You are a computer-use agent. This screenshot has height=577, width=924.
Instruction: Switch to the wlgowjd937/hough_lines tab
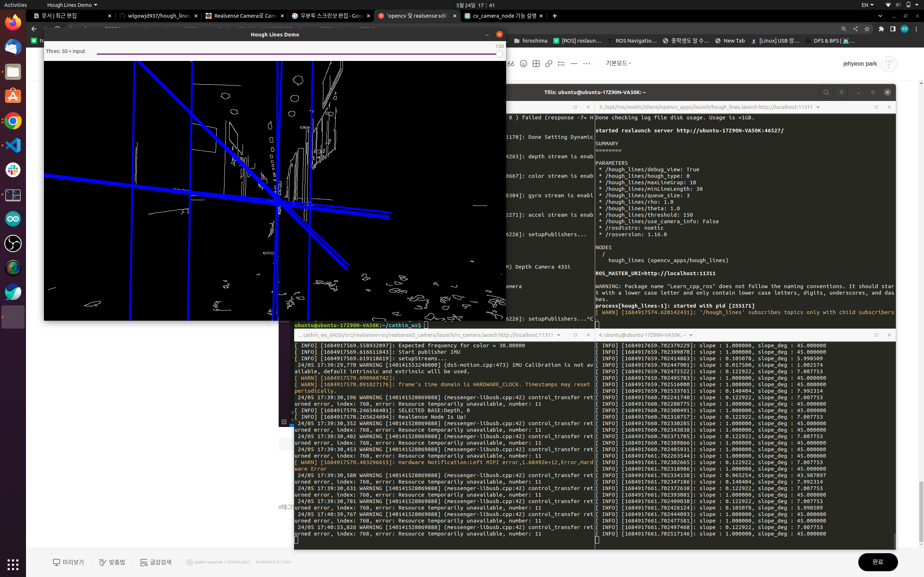click(x=158, y=16)
